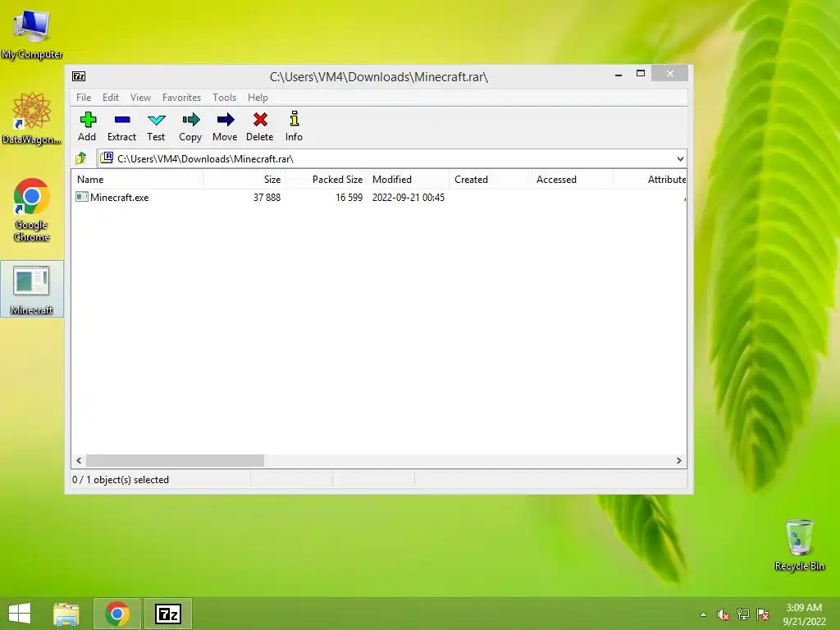Image resolution: width=840 pixels, height=630 pixels.
Task: Open the Help menu
Action: tap(258, 98)
